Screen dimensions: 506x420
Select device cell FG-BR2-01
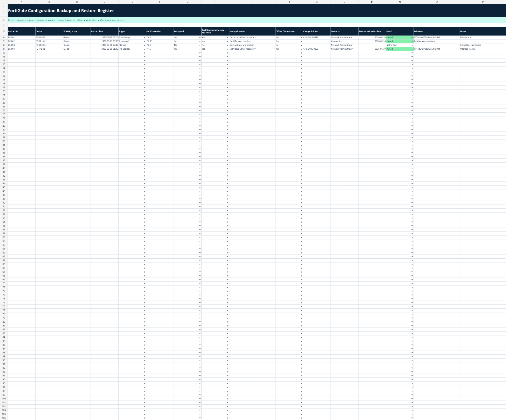pyautogui.click(x=49, y=45)
